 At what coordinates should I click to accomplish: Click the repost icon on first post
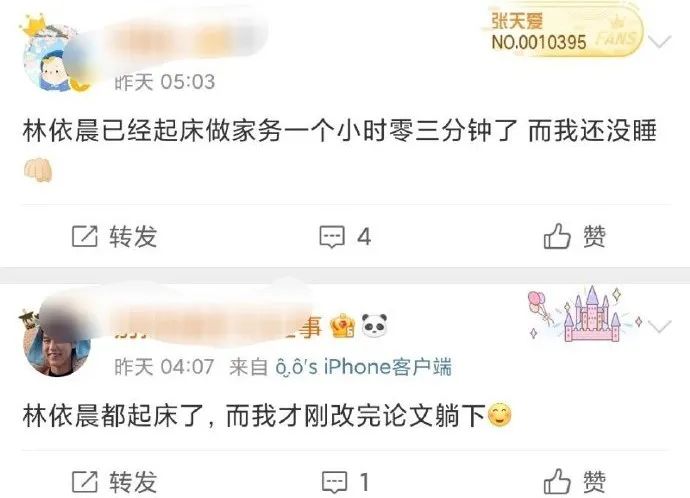pyautogui.click(x=84, y=236)
